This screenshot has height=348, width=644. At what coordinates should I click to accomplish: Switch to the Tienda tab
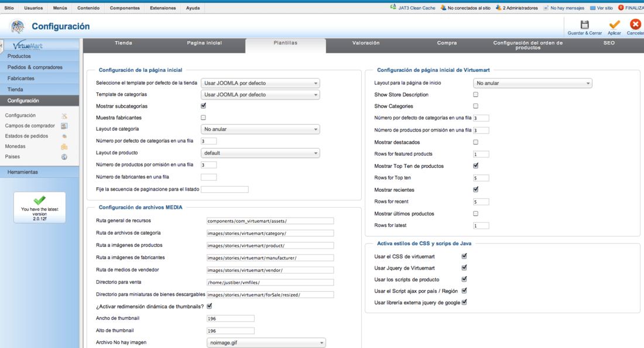click(x=123, y=46)
